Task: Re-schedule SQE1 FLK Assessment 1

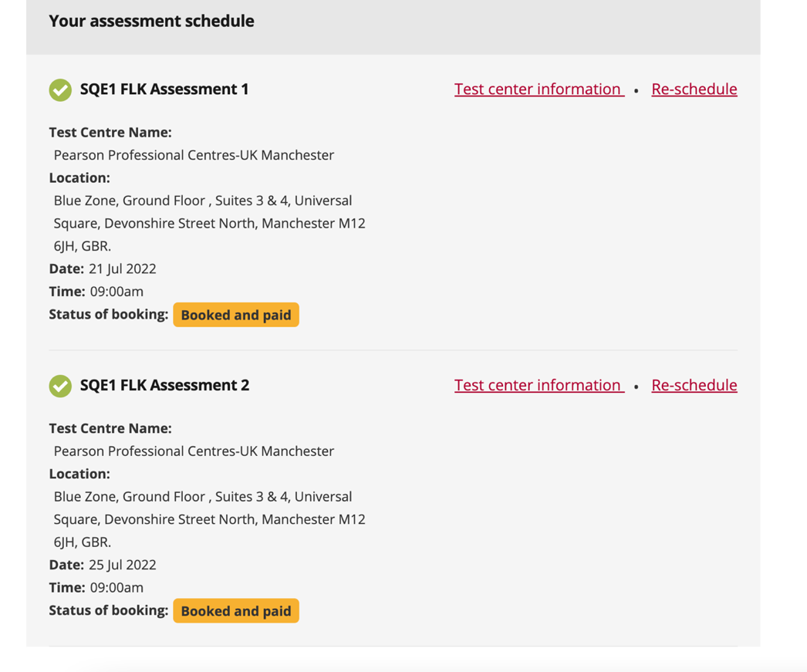Action: coord(694,89)
